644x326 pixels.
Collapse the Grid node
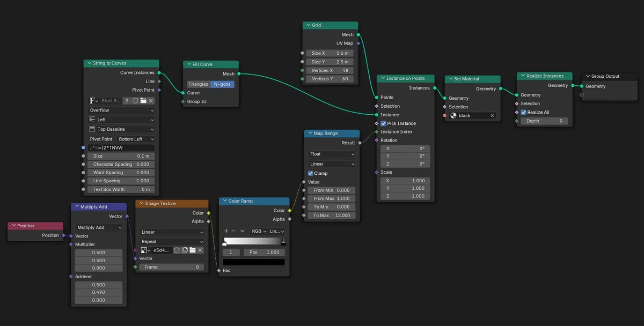tap(308, 25)
